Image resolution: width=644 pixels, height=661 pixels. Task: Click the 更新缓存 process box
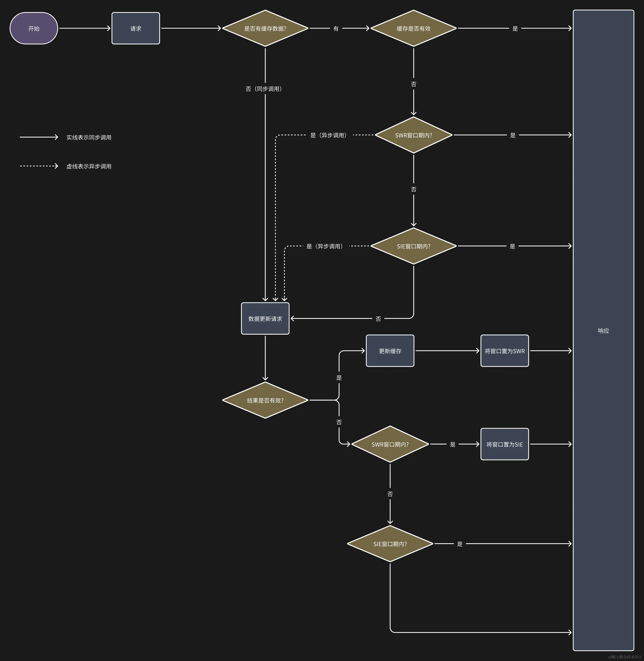click(x=390, y=351)
